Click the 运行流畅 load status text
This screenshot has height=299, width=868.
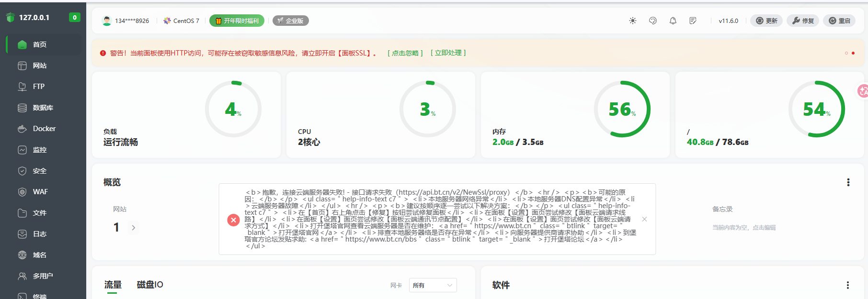121,142
